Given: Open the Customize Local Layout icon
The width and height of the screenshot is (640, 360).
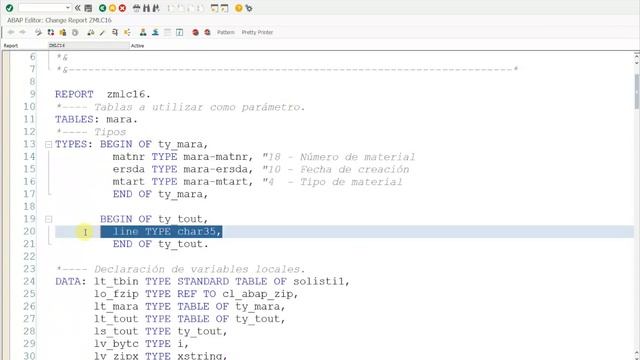Looking at the screenshot, I should (249, 8).
